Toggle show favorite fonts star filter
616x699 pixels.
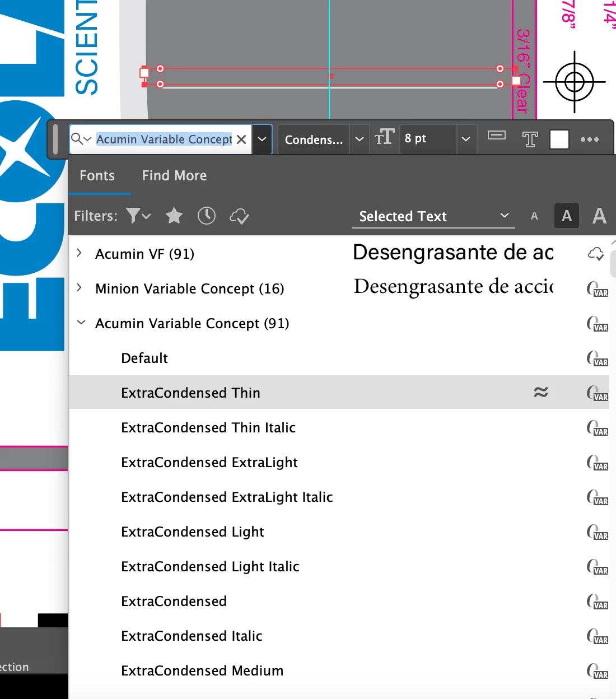[x=174, y=216]
